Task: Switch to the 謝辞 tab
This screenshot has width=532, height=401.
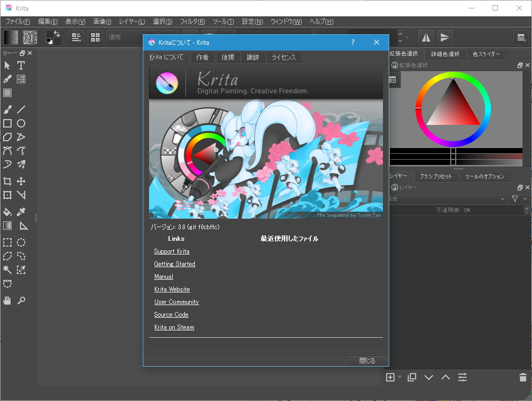Action: tap(253, 57)
